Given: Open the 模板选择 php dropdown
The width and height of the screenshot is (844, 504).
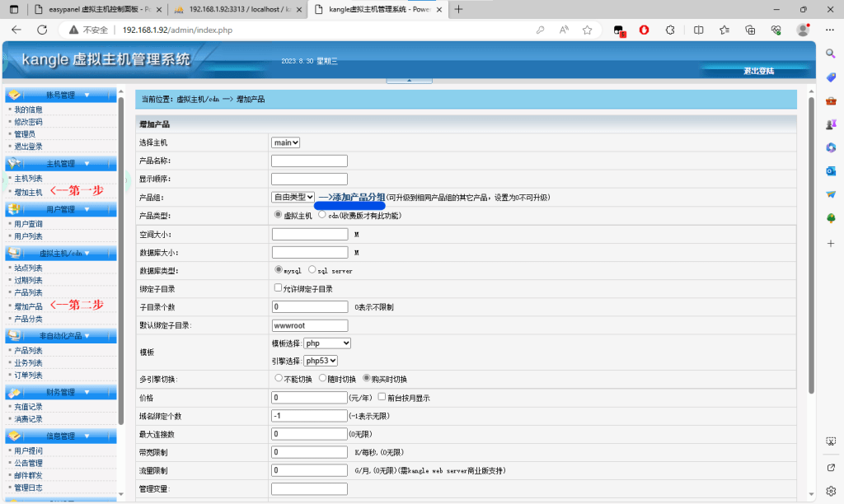Looking at the screenshot, I should 327,343.
